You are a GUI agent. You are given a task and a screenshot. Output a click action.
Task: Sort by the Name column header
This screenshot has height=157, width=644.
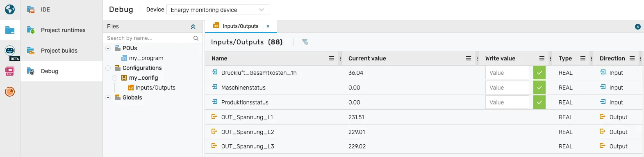point(219,58)
